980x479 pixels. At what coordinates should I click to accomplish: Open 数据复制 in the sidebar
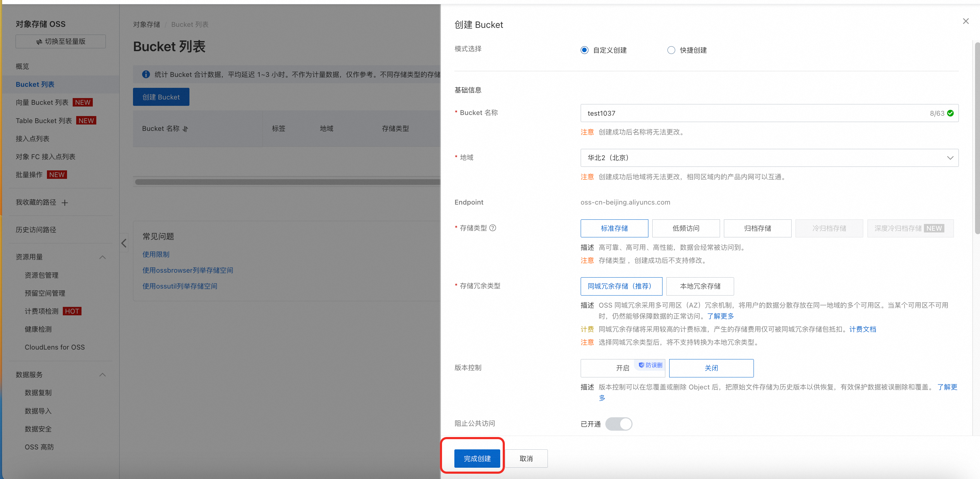[x=38, y=393]
